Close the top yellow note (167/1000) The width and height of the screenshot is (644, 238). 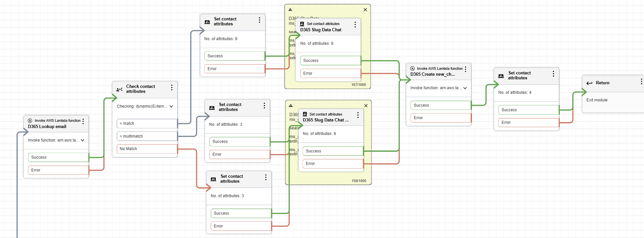click(x=365, y=10)
